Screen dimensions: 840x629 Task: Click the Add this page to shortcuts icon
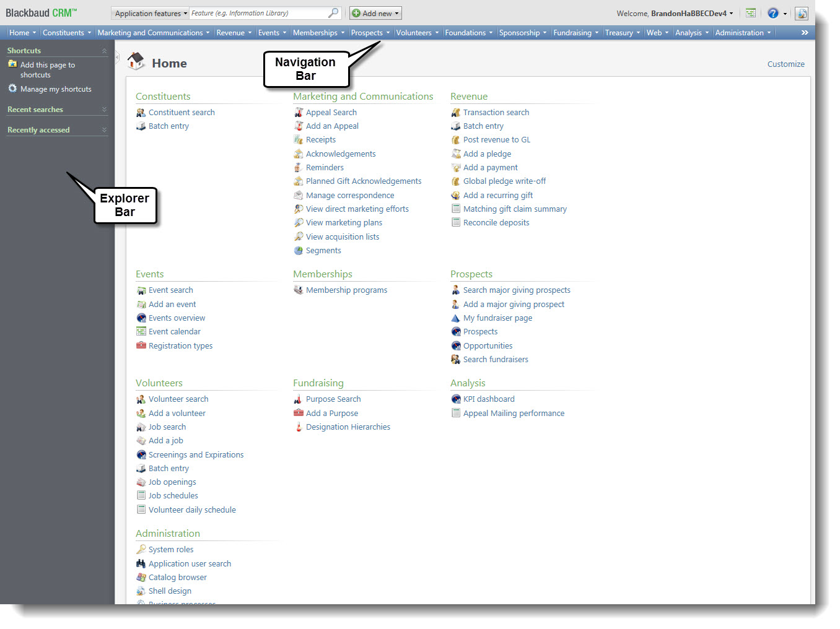click(12, 64)
